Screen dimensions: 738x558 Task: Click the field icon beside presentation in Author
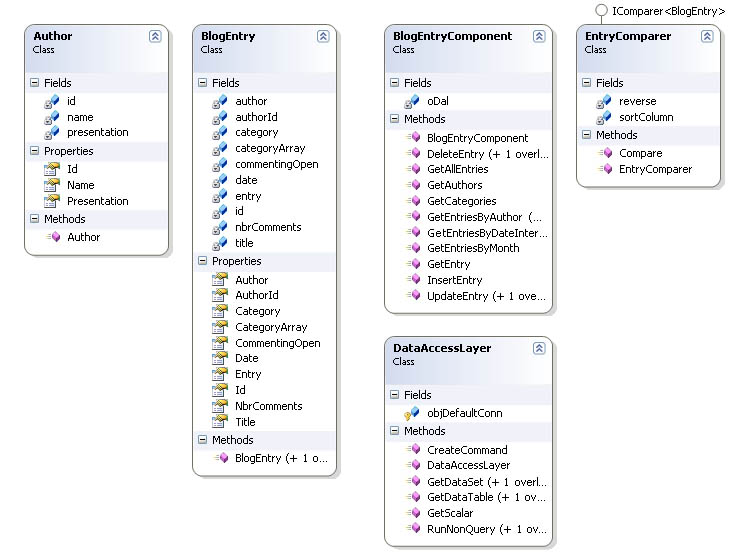tap(52, 133)
